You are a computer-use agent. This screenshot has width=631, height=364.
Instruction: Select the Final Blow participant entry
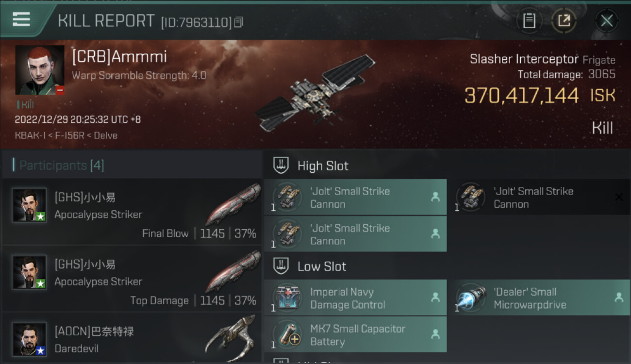pos(132,212)
